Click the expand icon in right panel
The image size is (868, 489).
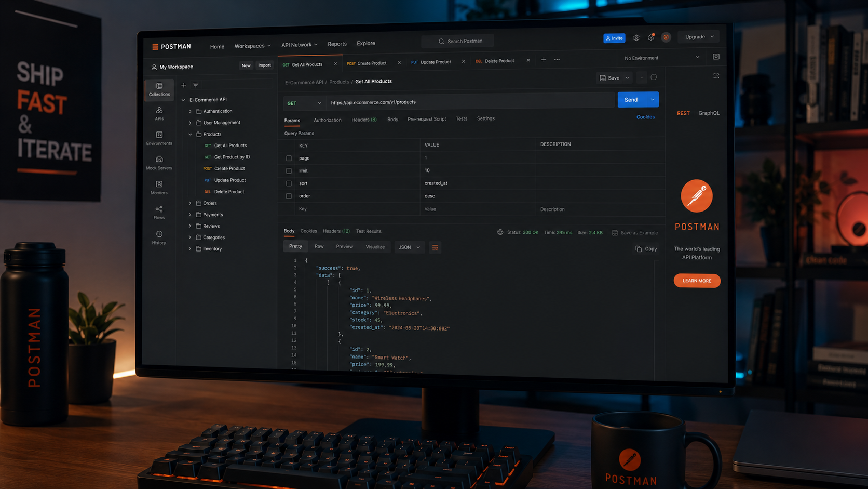[716, 76]
